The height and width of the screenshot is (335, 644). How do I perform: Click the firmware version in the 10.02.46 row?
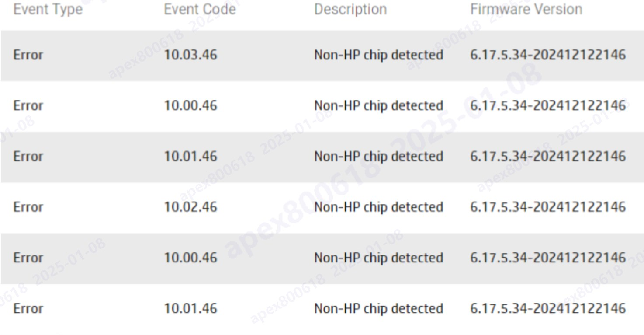pos(548,207)
